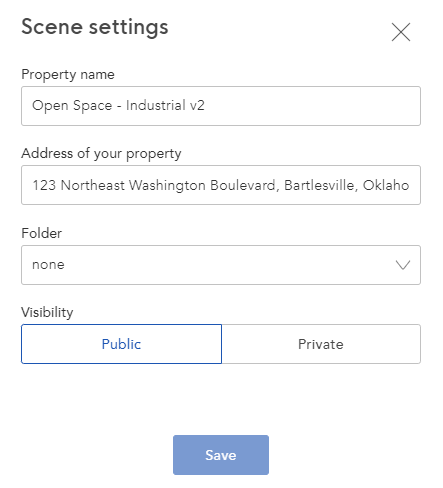Select the Folder label text
443x488 pixels.
[x=42, y=233]
